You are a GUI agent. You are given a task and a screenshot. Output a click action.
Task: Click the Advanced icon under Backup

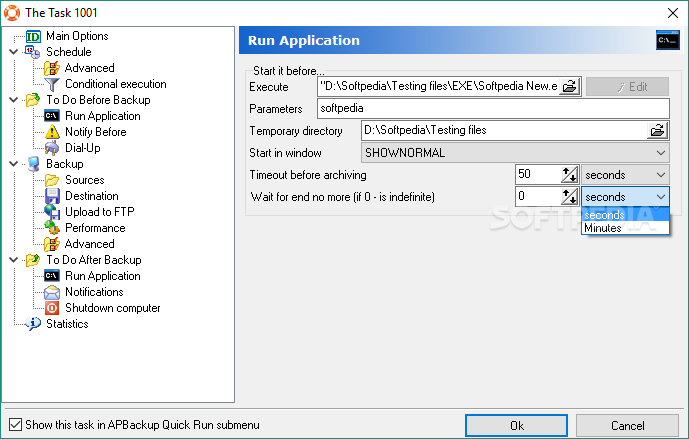click(52, 244)
